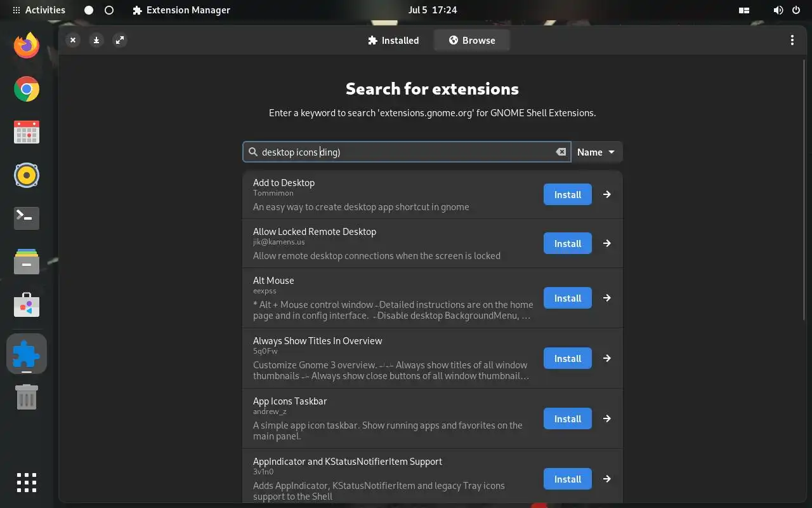Viewport: 812px width, 508px height.
Task: Select the Add to Desktop title
Action: point(284,182)
